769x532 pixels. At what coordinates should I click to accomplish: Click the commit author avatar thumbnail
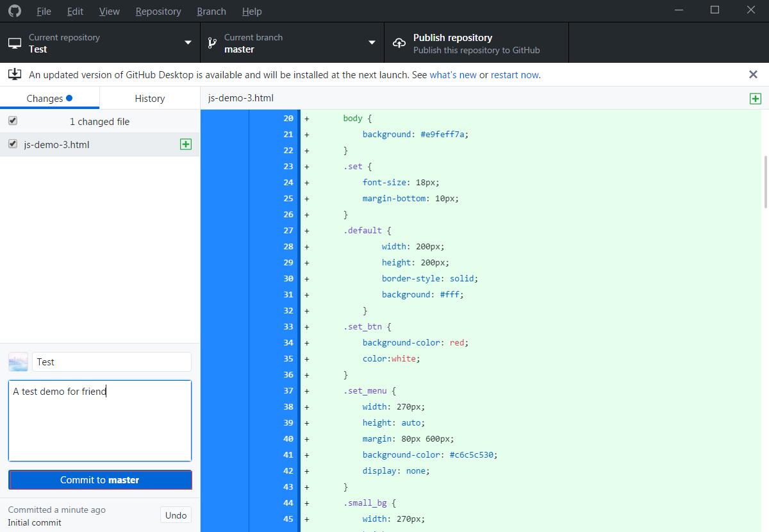(18, 362)
